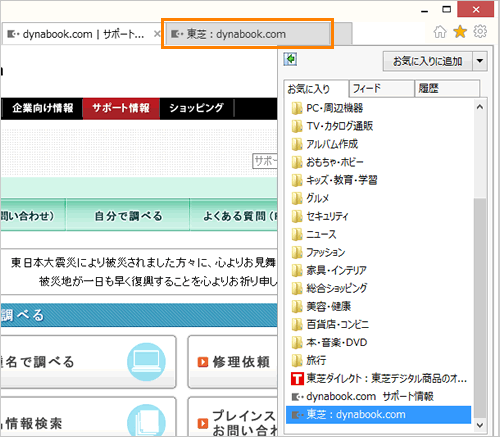Close the browser window
The height and width of the screenshot is (437, 500).
[476, 9]
